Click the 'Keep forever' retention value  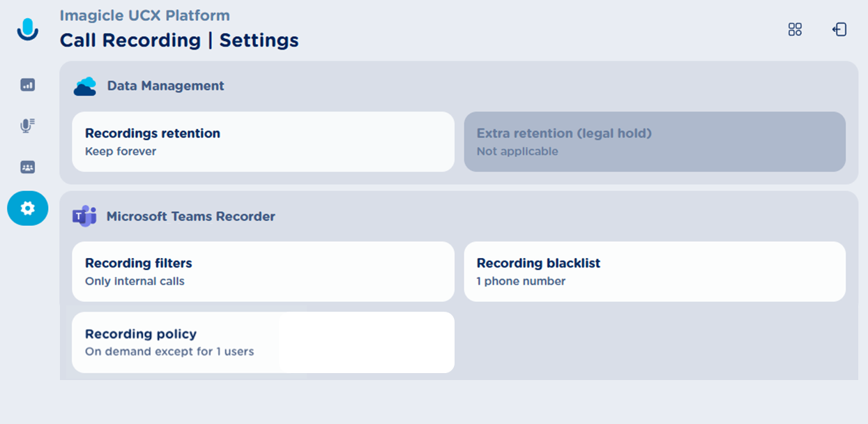121,151
